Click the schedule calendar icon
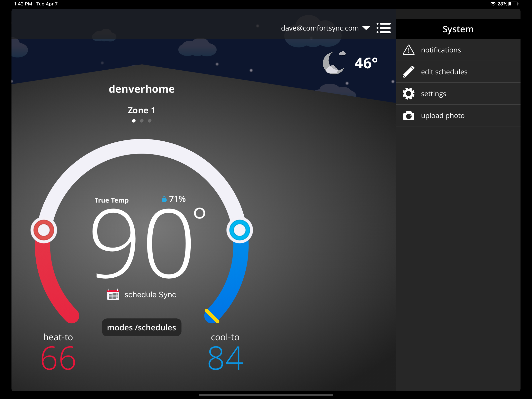 pyautogui.click(x=113, y=294)
